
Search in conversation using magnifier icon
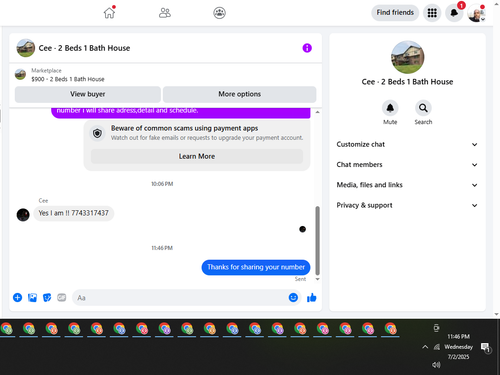coord(423,108)
